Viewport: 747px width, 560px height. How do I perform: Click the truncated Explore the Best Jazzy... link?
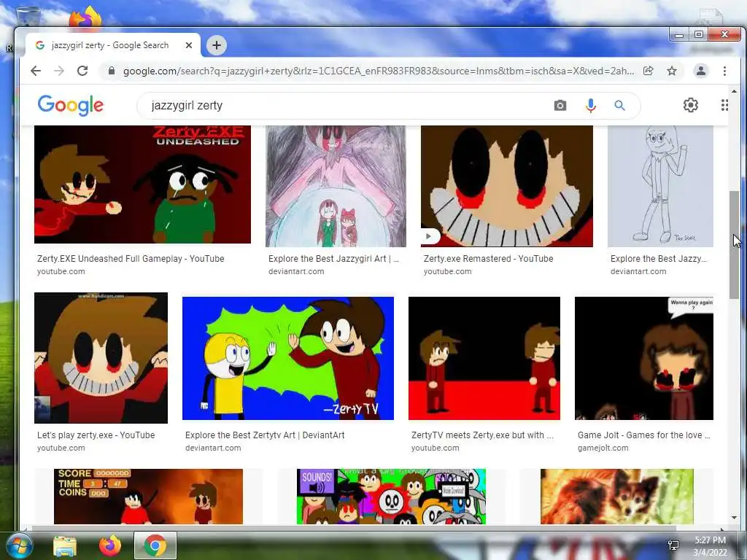pyautogui.click(x=659, y=259)
